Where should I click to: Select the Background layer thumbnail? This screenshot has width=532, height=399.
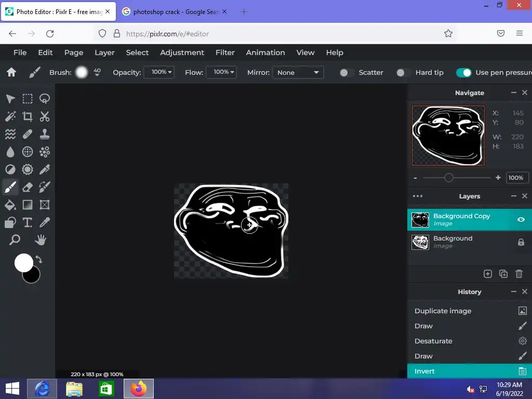pyautogui.click(x=420, y=242)
